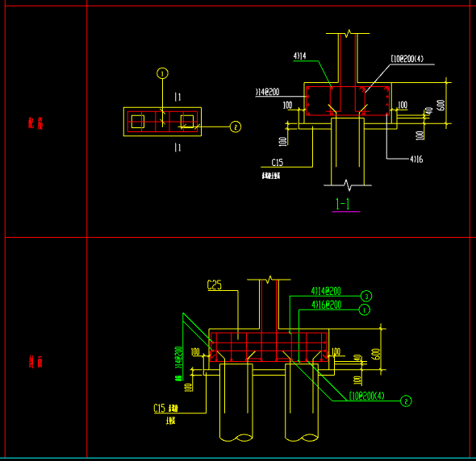Click the white "4⌀16" label in section 1-1
The height and width of the screenshot is (461, 476).
416,160
